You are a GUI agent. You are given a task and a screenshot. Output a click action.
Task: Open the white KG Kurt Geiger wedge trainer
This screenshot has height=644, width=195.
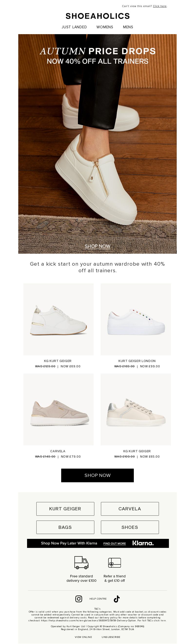coord(58,319)
